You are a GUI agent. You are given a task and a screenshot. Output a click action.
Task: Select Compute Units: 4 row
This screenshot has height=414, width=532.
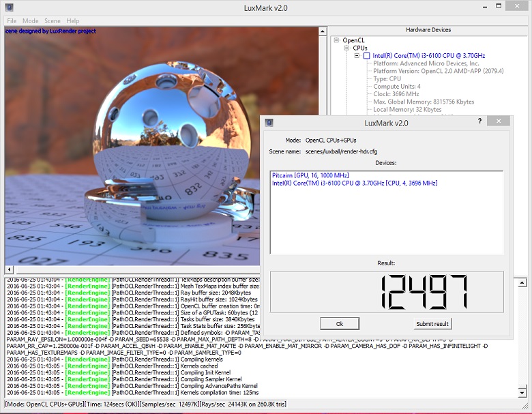(397, 87)
